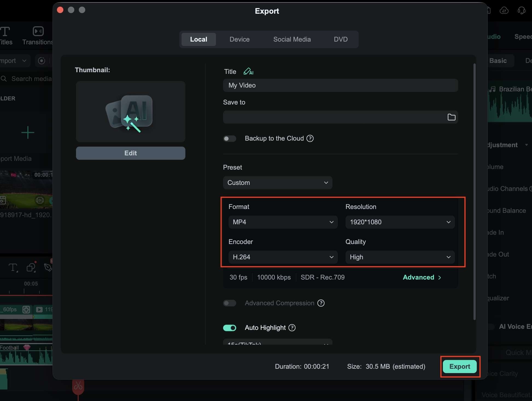The image size is (532, 401).
Task: Open the Preset Custom dropdown
Action: (x=277, y=183)
